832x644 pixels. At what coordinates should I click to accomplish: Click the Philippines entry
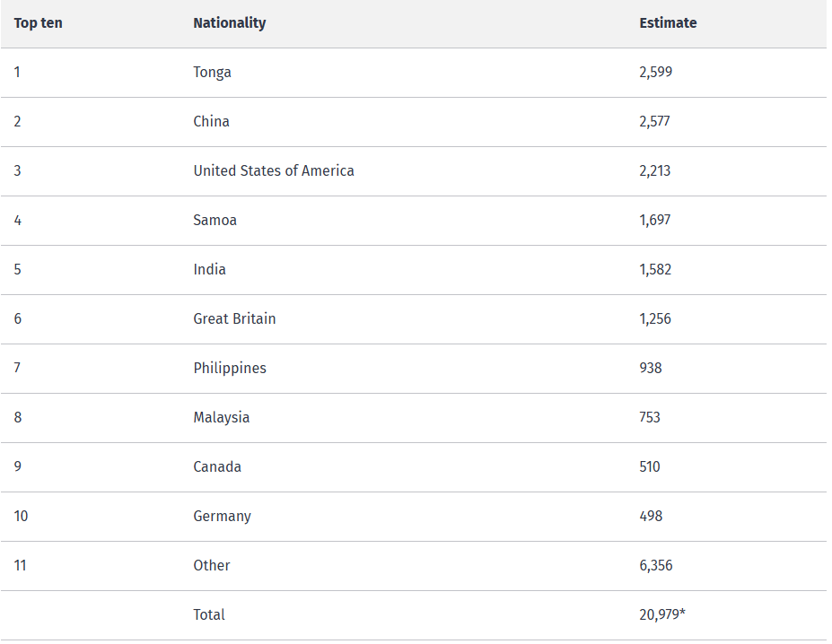click(230, 368)
